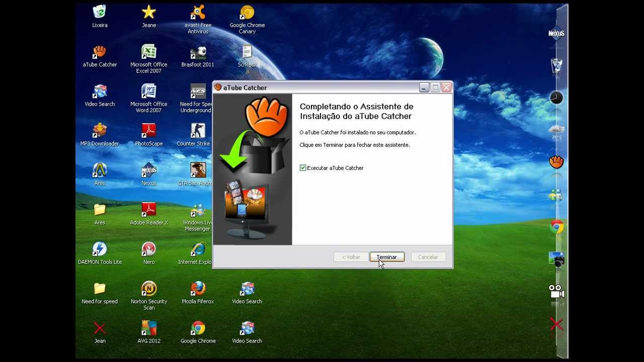Launch avast! Free Antivirus desktop icon
Image resolution: width=644 pixels, height=362 pixels.
(x=198, y=19)
